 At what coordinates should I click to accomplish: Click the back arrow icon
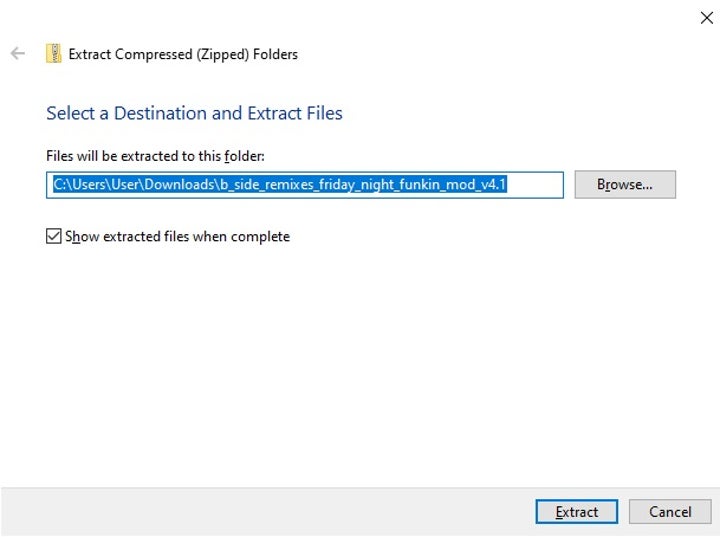[18, 54]
